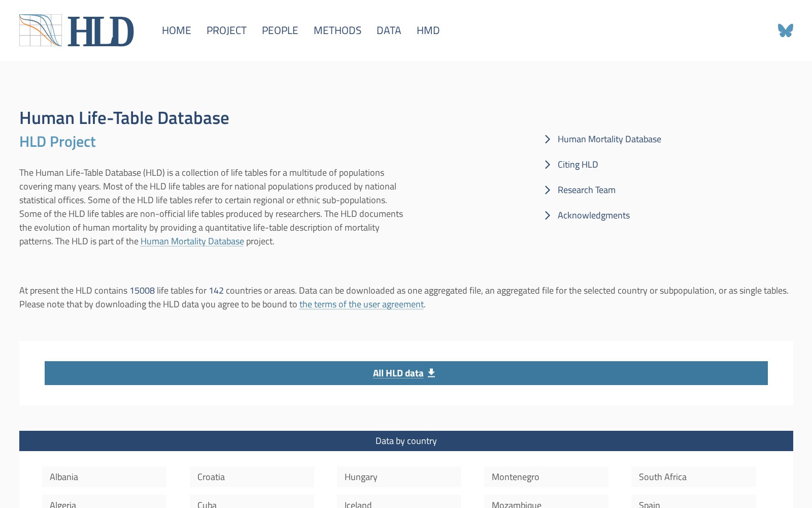Follow the Human Mortality Database link in paragraph
Screen dimensions: 812x508
[192, 241]
